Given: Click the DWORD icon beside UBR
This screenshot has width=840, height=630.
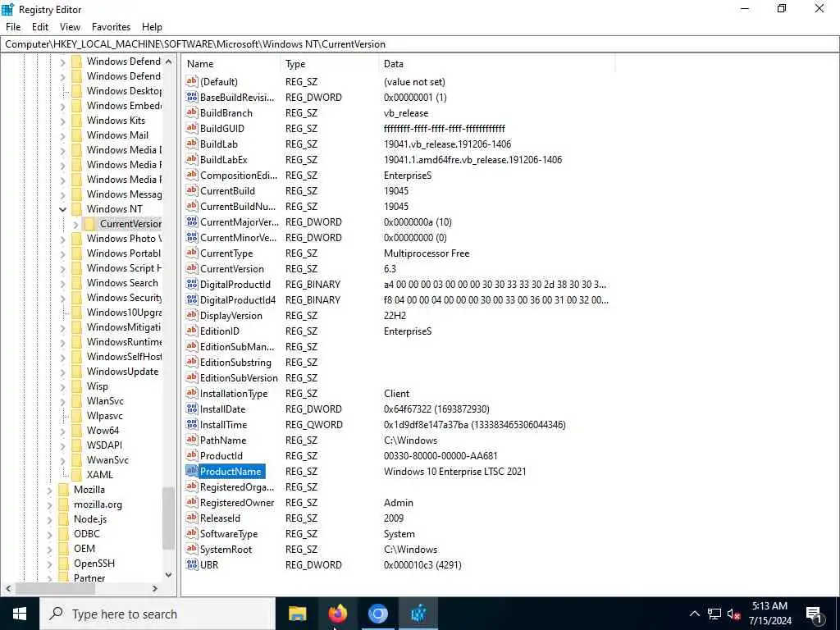Looking at the screenshot, I should pos(192,564).
